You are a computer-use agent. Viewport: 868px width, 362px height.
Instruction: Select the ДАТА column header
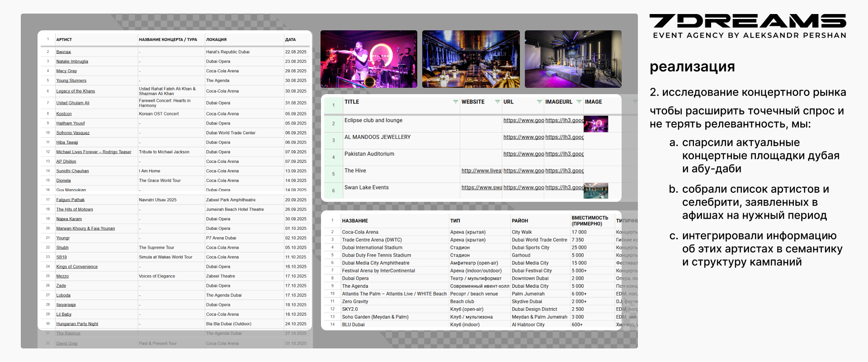pos(290,40)
